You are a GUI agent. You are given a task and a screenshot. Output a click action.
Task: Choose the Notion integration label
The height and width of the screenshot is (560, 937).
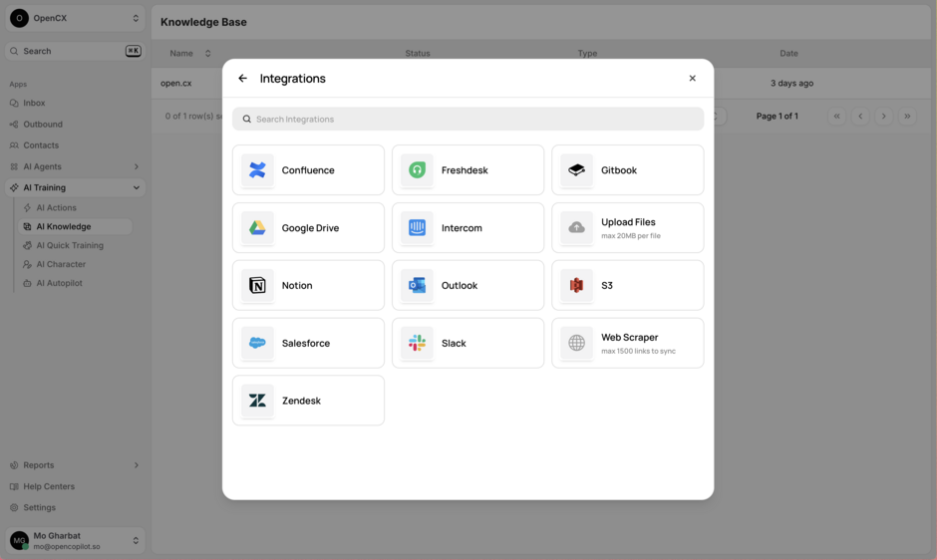point(297,286)
